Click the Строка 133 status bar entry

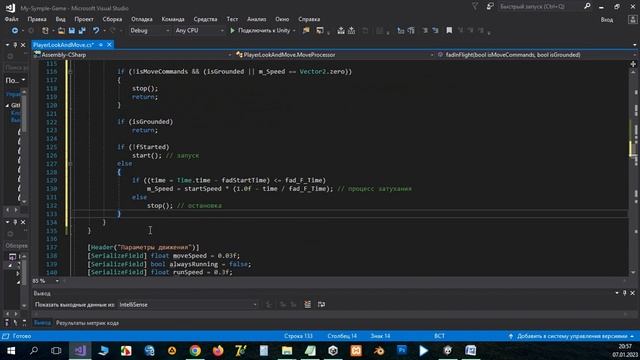tap(298, 336)
